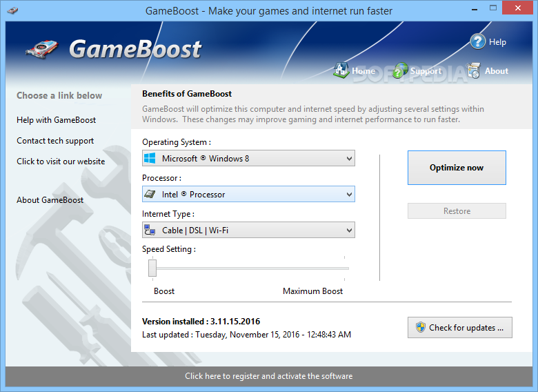538x392 pixels.
Task: Click the Restore button
Action: [457, 210]
